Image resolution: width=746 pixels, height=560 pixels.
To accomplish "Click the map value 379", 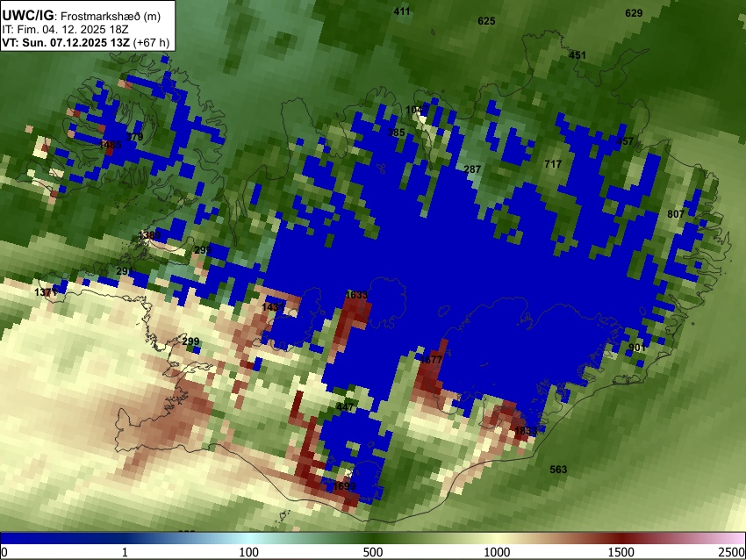I will (x=135, y=137).
